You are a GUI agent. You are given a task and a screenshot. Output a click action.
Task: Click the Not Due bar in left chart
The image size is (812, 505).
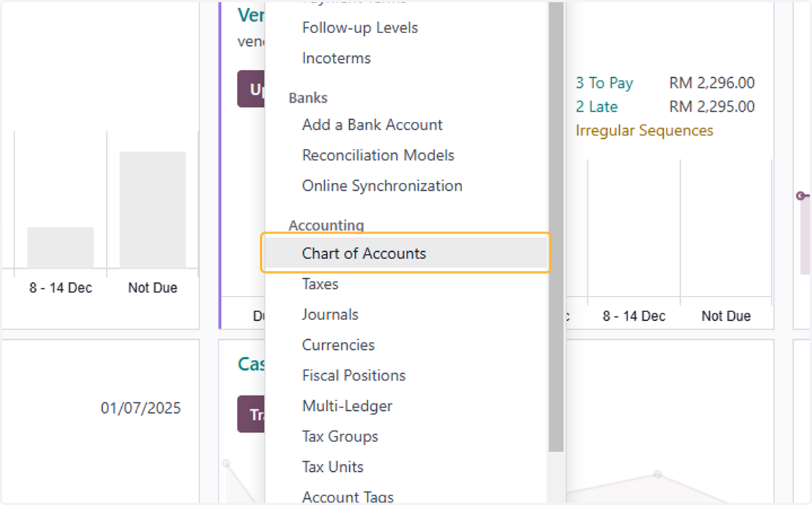pyautogui.click(x=153, y=210)
